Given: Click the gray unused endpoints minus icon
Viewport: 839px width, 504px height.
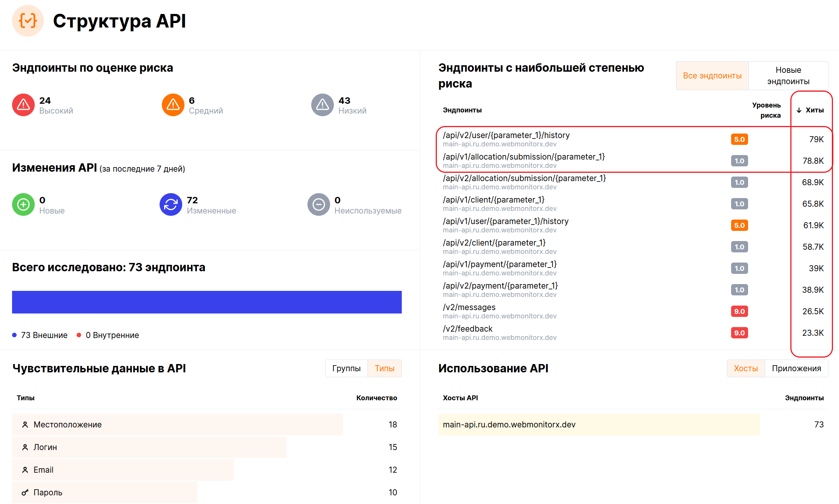Looking at the screenshot, I should click(x=319, y=204).
